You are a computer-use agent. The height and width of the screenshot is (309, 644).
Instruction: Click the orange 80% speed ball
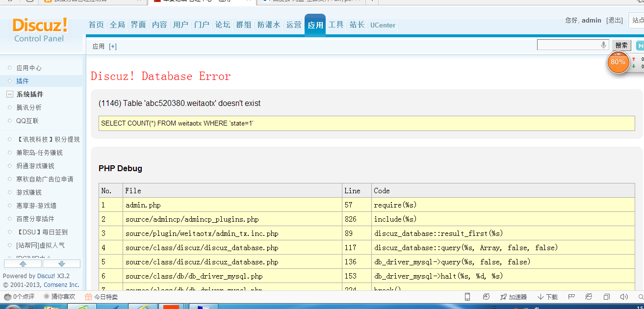(x=618, y=62)
